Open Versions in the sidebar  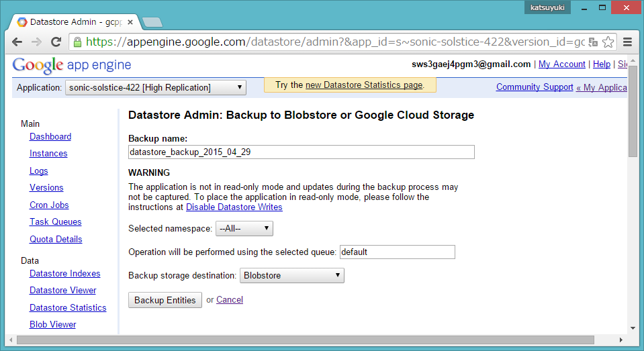click(x=46, y=188)
